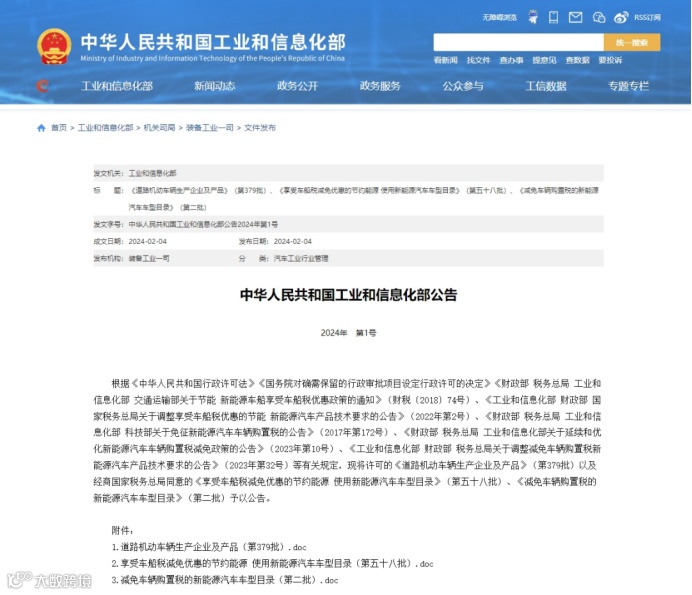
Task: Select the 查数据 quick link
Action: click(577, 60)
